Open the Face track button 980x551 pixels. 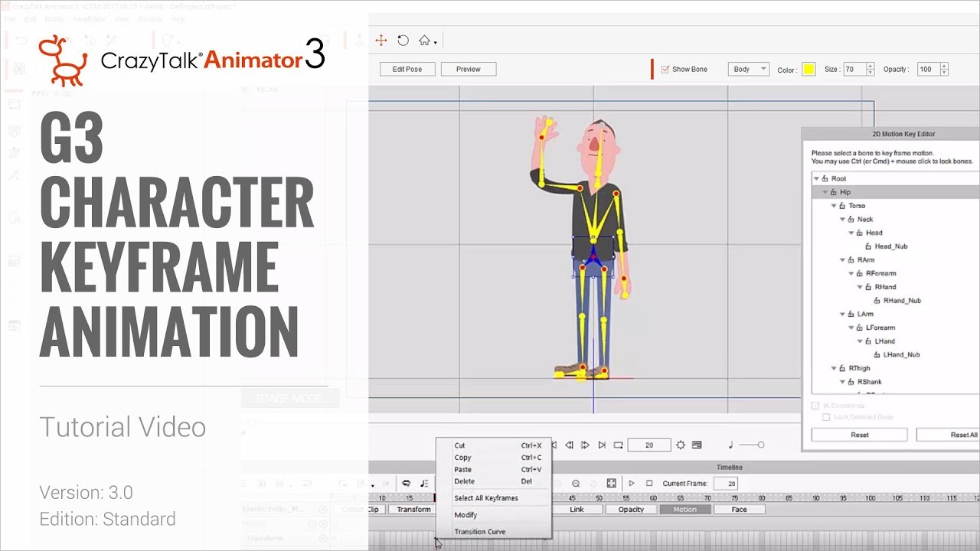click(739, 510)
